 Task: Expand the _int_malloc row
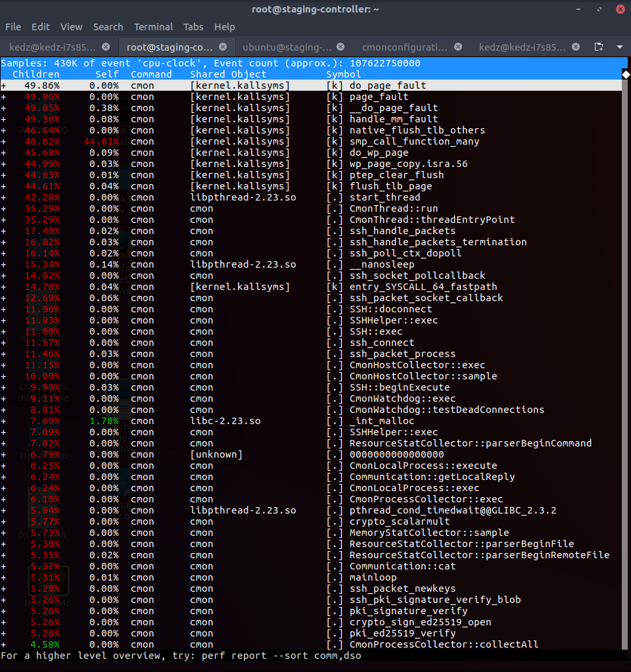coord(3,421)
